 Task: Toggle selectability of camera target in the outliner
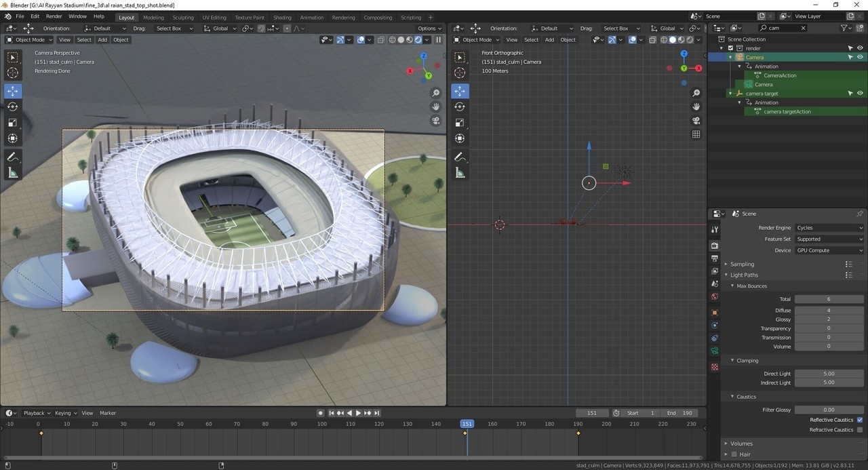[x=850, y=94]
